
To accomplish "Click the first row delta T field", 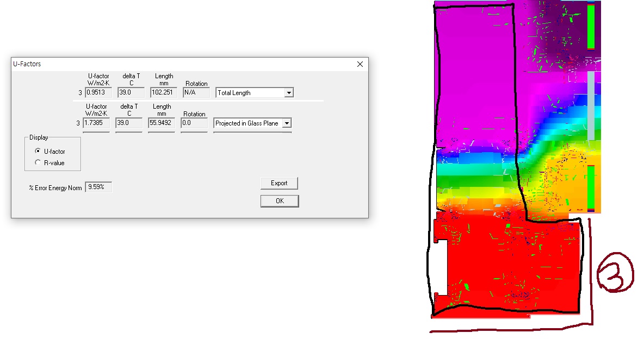I will [131, 93].
